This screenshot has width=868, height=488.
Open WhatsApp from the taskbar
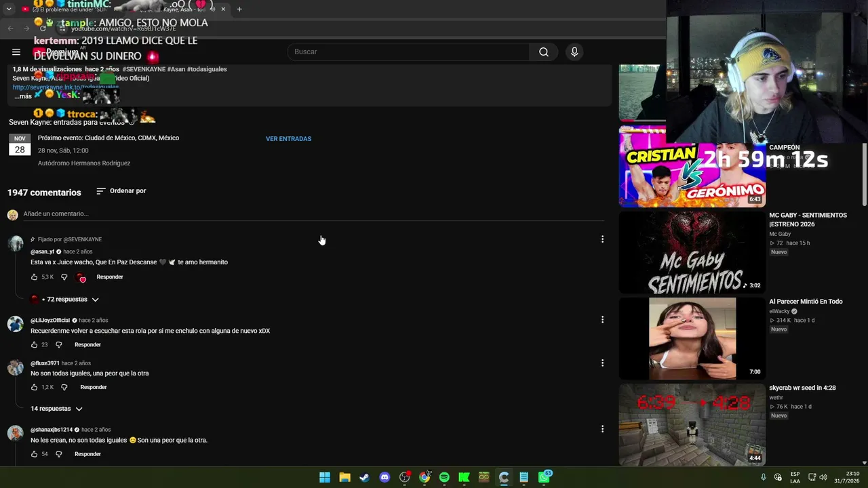[545, 477]
